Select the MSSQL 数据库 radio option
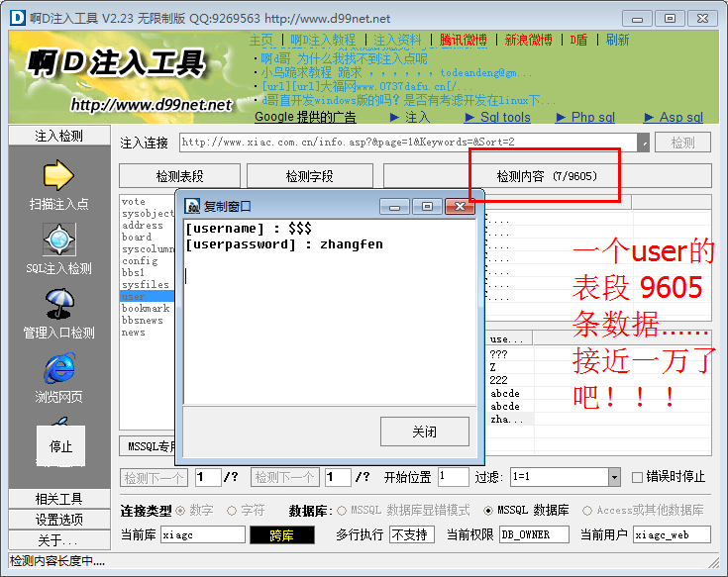The height and width of the screenshot is (577, 728). click(488, 511)
